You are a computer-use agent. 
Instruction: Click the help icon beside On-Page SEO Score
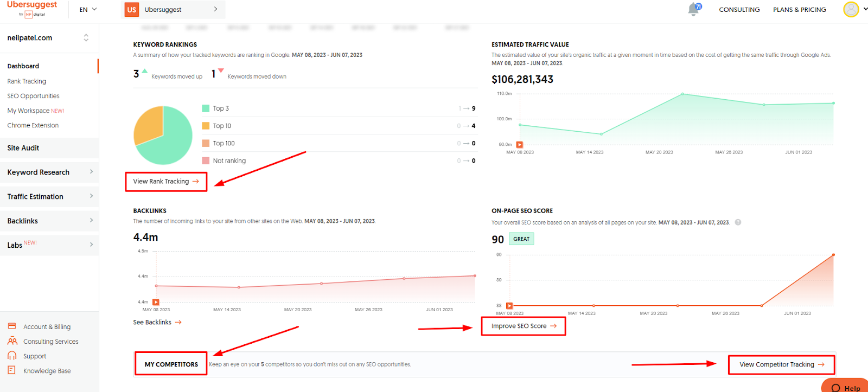click(x=738, y=222)
